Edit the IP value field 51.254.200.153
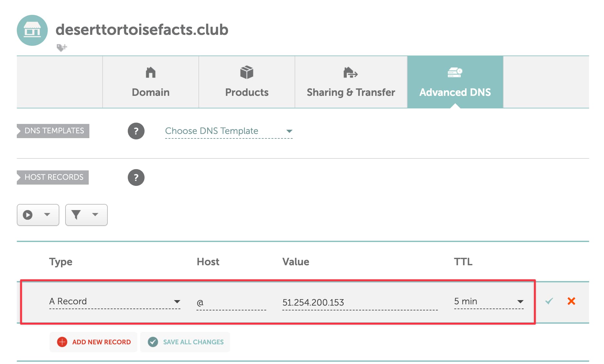The height and width of the screenshot is (364, 604). pos(359,302)
